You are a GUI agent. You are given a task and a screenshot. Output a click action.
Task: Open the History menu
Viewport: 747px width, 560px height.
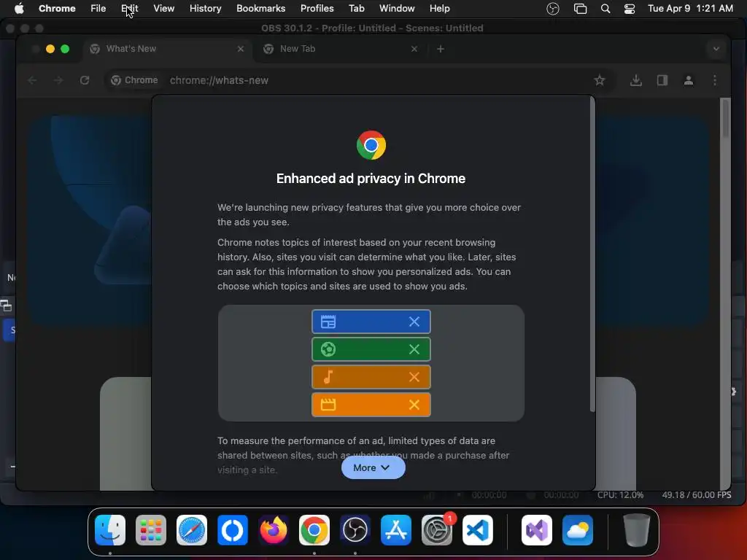click(x=205, y=9)
